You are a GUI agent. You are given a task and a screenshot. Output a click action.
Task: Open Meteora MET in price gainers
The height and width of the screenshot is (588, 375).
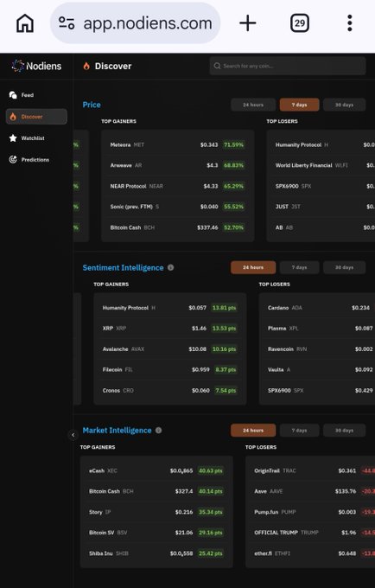click(178, 144)
